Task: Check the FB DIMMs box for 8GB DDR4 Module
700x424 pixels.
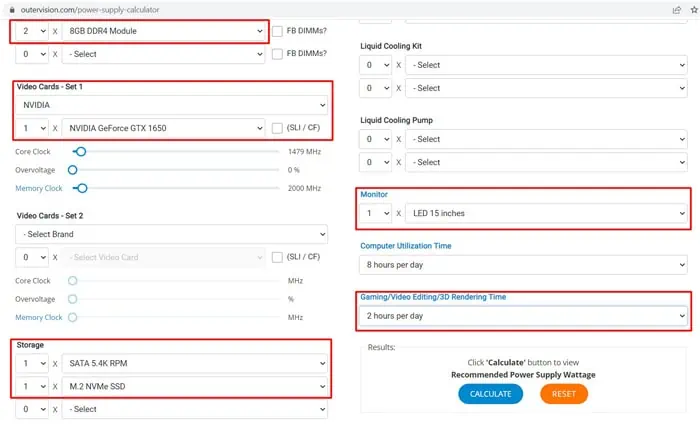Action: (x=277, y=31)
